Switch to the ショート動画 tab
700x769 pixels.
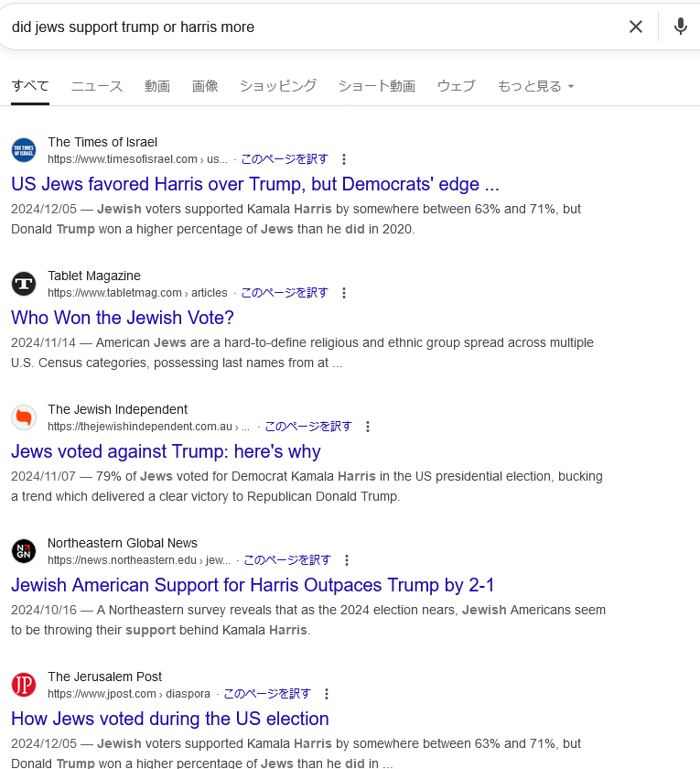(x=376, y=86)
